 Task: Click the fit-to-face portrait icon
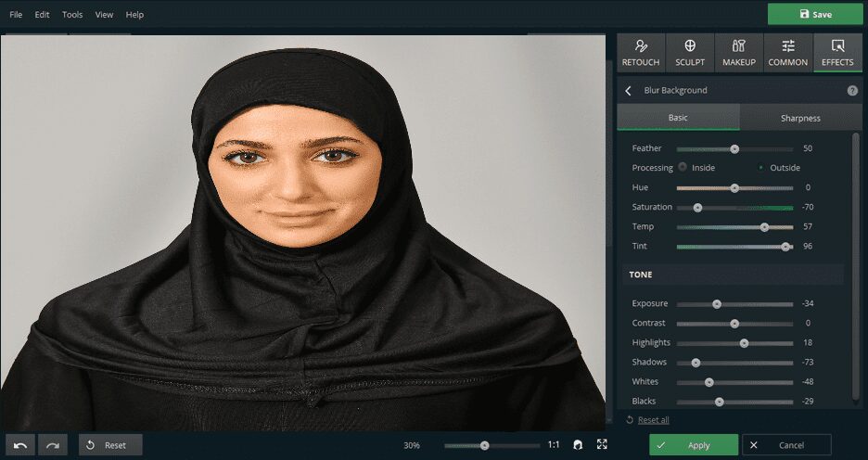coord(578,444)
